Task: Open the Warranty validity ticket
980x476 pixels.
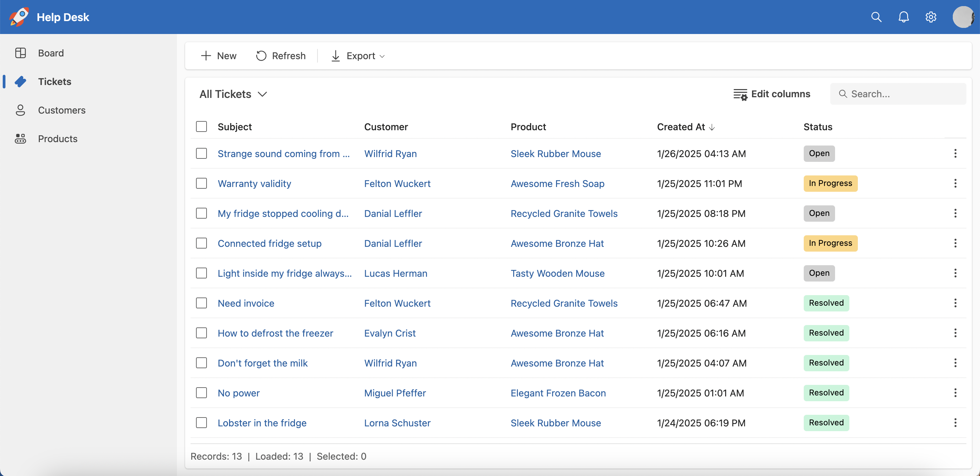Action: point(254,184)
